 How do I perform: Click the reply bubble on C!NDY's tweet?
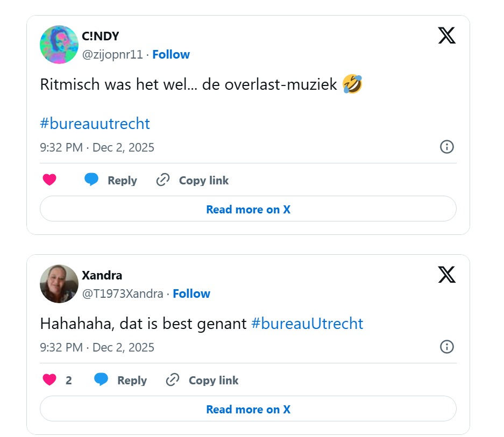(x=91, y=180)
